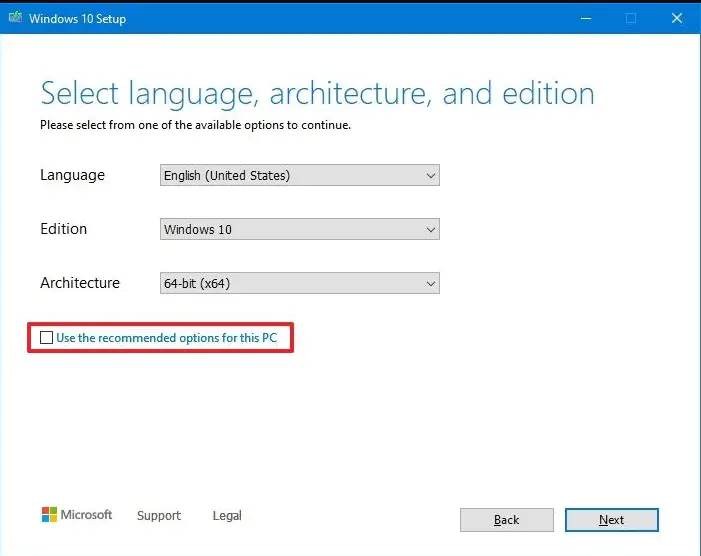Viewport: 701px width, 556px height.
Task: Click the Microsoft wordmark text in footer
Action: (87, 515)
